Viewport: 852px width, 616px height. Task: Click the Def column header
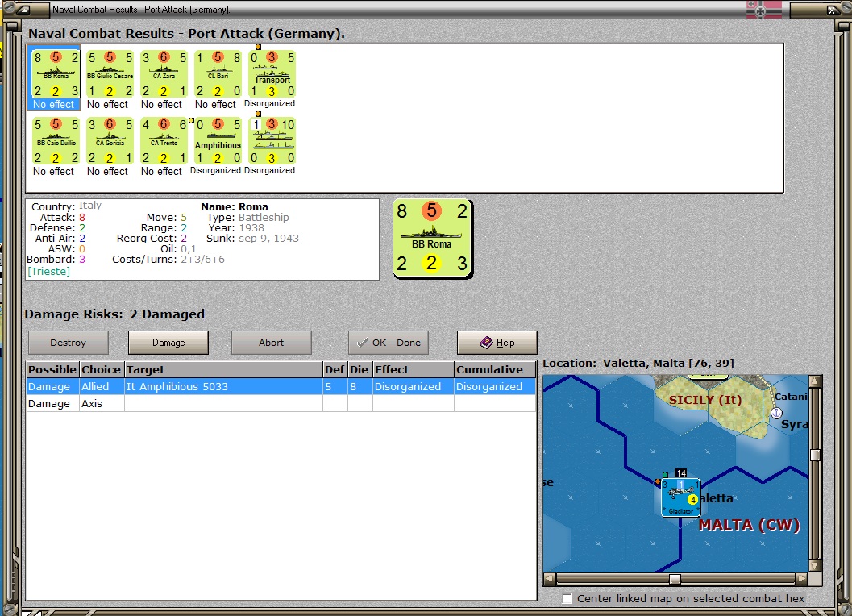click(x=335, y=370)
